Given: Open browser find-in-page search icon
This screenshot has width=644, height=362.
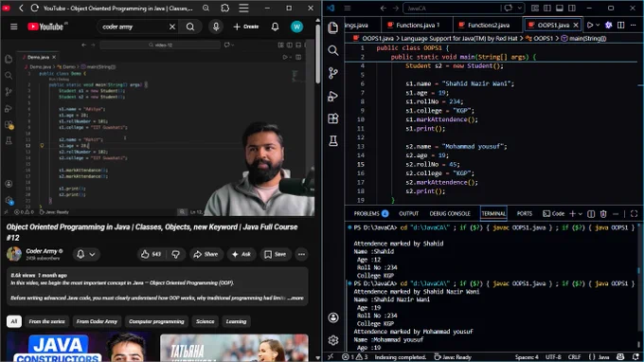Looking at the screenshot, I should 206,9.
